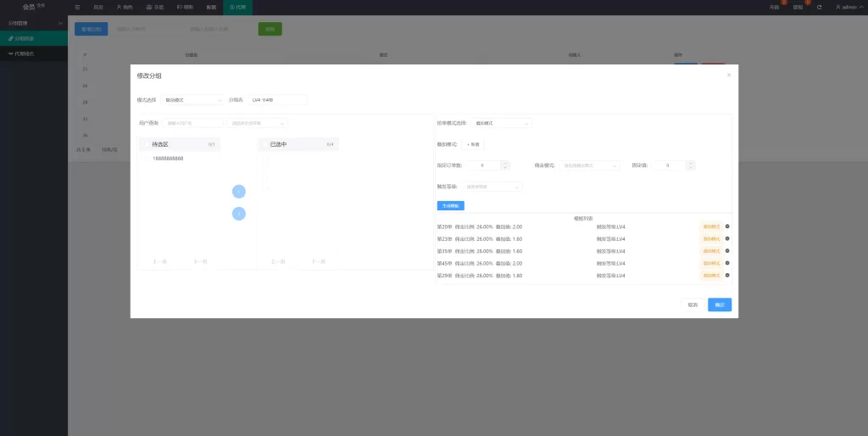Image resolution: width=868 pixels, height=436 pixels.
Task: Open the 佣金模式 dropdown
Action: [590, 165]
